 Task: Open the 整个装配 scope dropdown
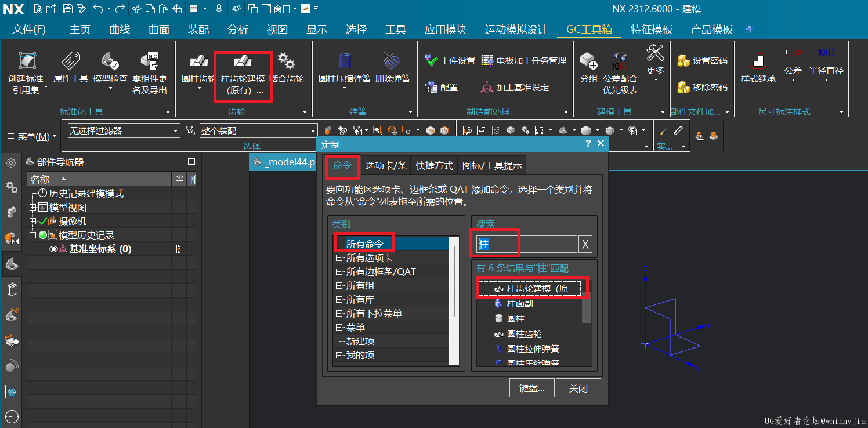click(x=258, y=131)
